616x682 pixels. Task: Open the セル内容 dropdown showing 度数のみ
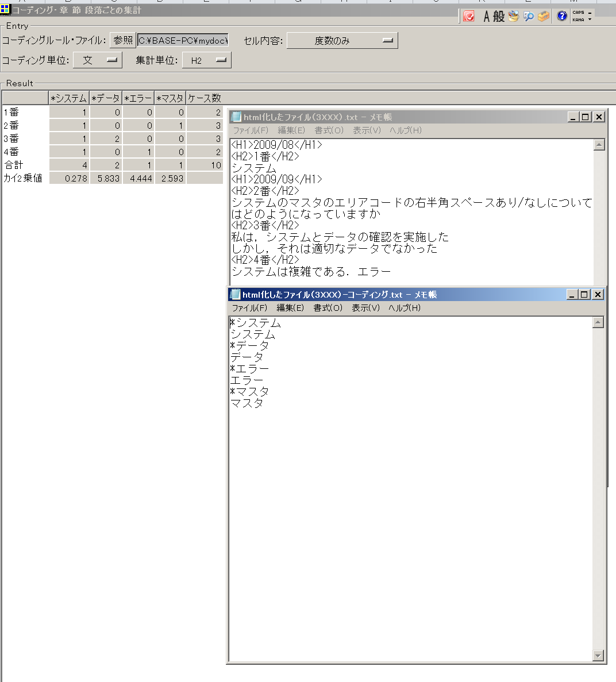pos(342,40)
